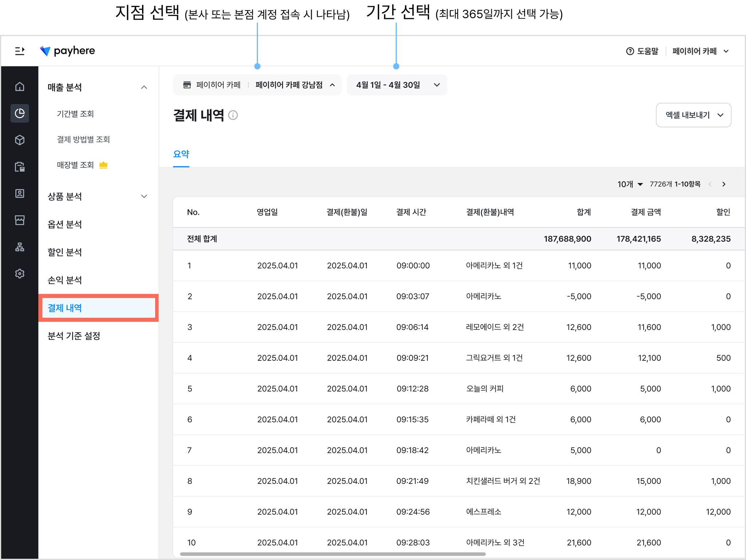The height and width of the screenshot is (560, 746).
Task: Select the 요약 tab
Action: coord(181,154)
